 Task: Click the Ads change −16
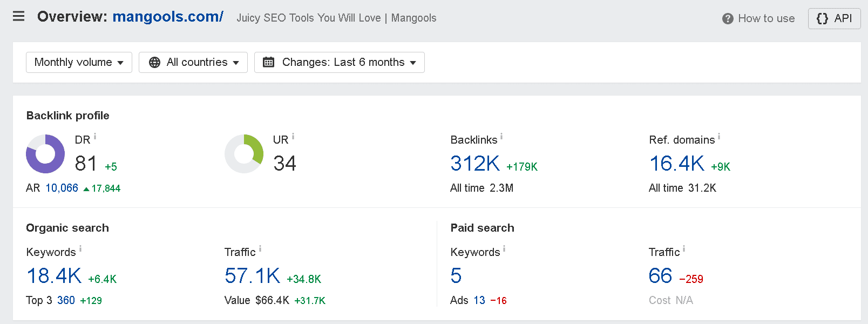click(x=498, y=301)
